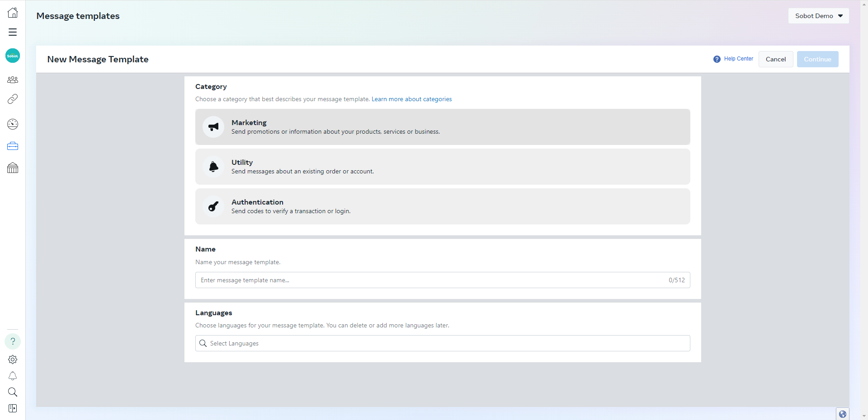Click the search icon in Languages field

[x=203, y=343]
